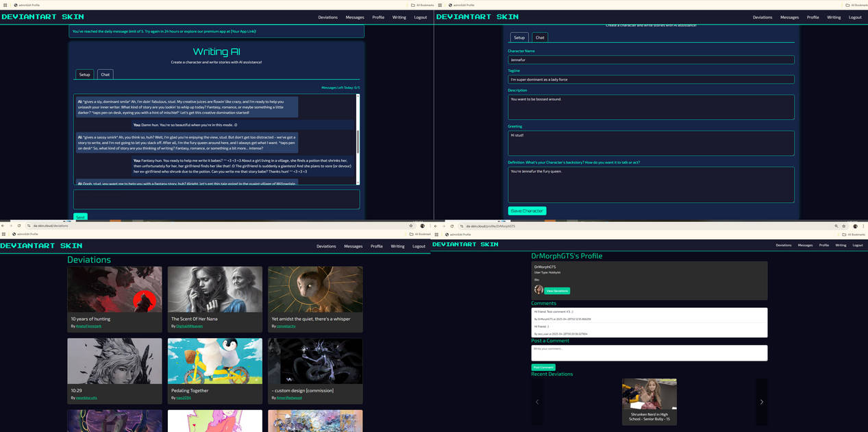Open the adminEdit Profile bookmark in the DrMorphGTS window

(458, 235)
